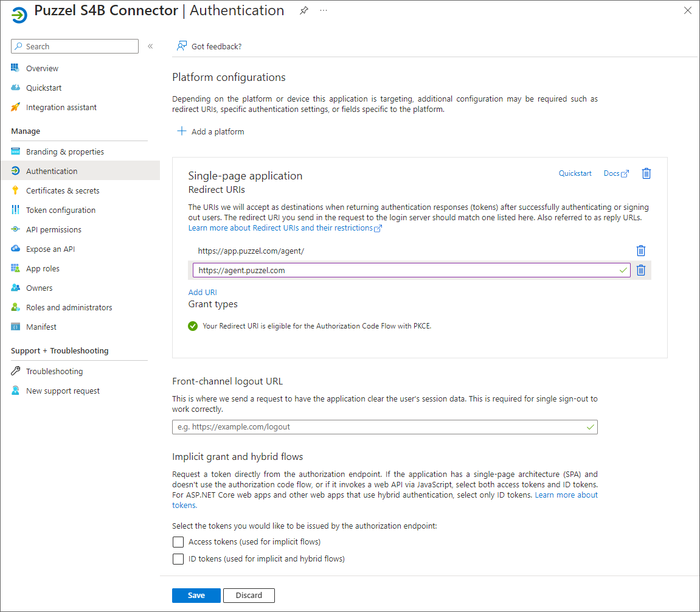Go to API permissions

[54, 229]
